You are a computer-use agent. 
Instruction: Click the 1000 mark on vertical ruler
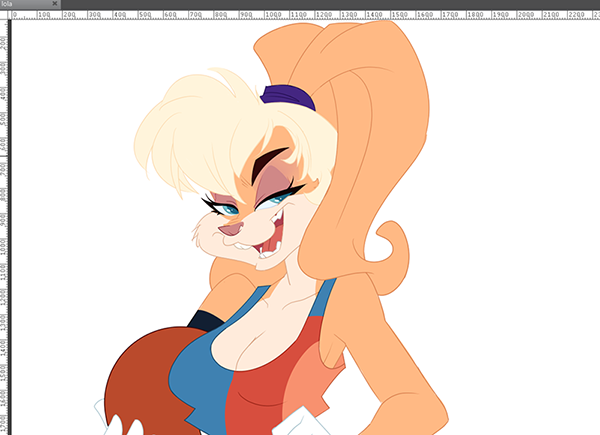4,248
